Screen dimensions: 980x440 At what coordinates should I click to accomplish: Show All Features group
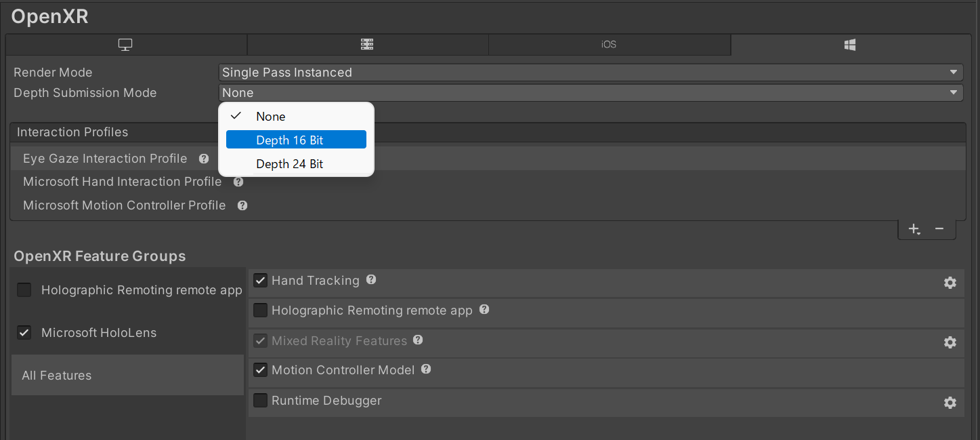click(127, 375)
